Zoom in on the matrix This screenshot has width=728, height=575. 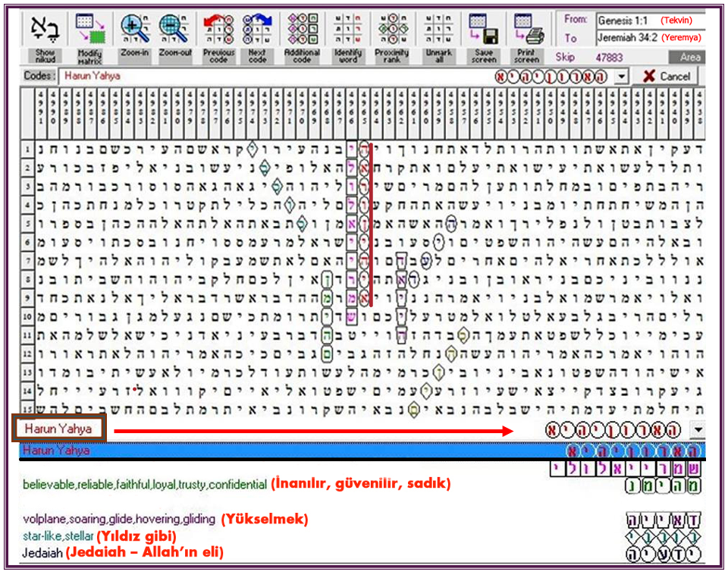pos(135,36)
